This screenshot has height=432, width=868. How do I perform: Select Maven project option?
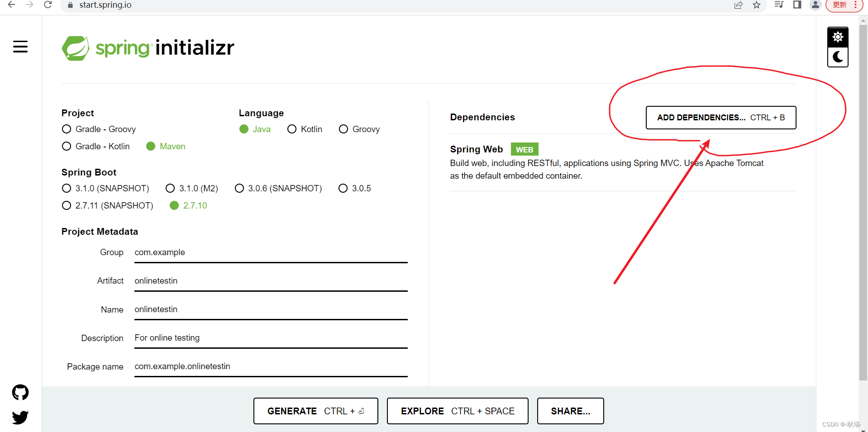coord(166,147)
